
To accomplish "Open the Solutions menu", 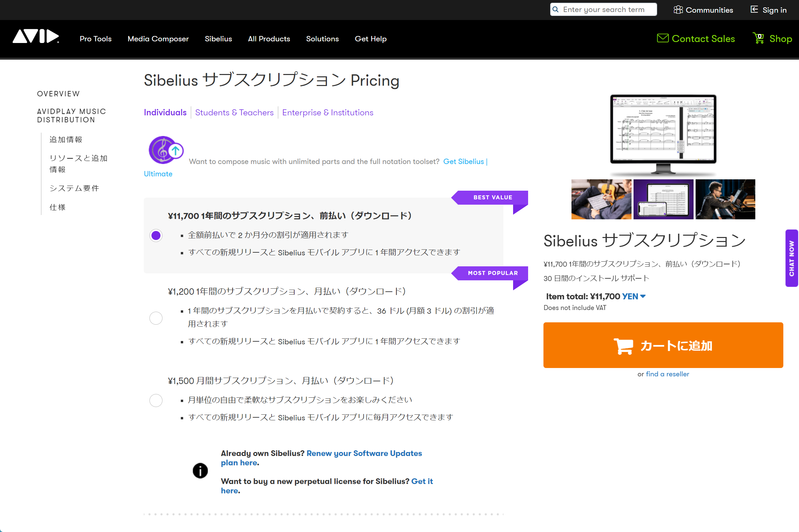I will [x=322, y=39].
